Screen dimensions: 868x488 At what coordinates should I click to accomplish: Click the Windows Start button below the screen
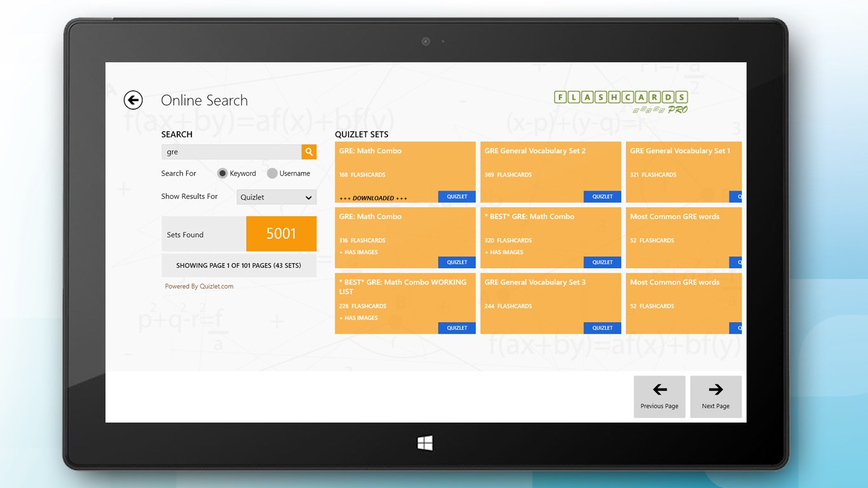point(425,443)
